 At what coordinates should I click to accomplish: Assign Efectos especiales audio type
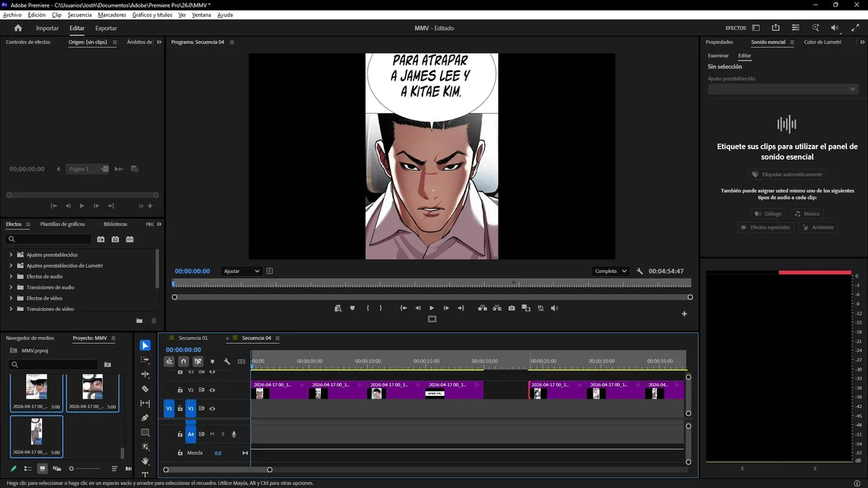[765, 227]
